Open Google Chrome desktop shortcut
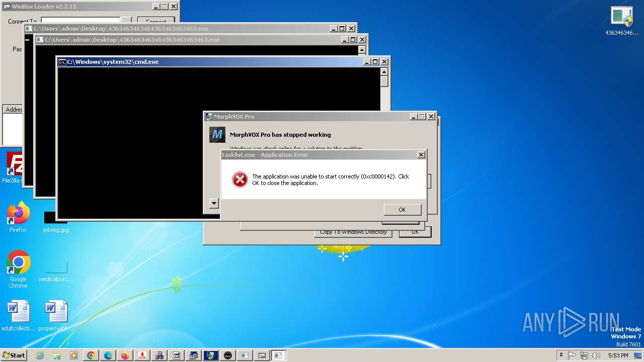 coord(18,269)
